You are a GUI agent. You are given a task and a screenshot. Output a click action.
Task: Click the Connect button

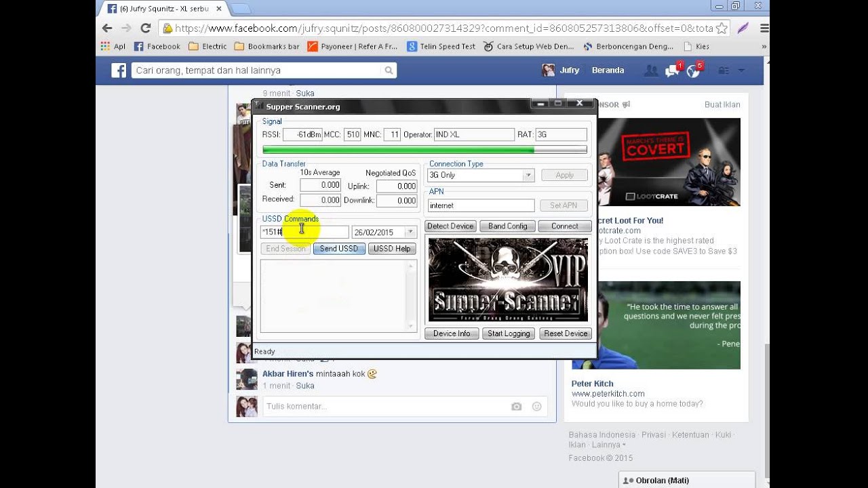(565, 226)
